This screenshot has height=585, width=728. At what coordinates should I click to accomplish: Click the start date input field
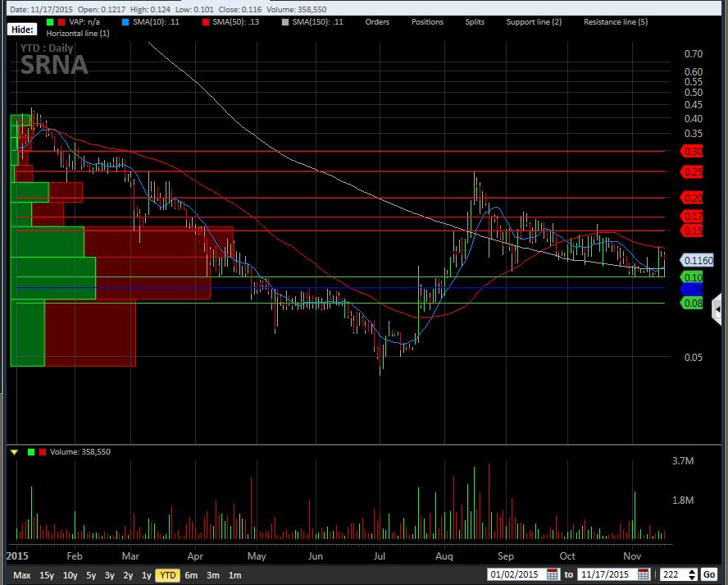tap(516, 575)
